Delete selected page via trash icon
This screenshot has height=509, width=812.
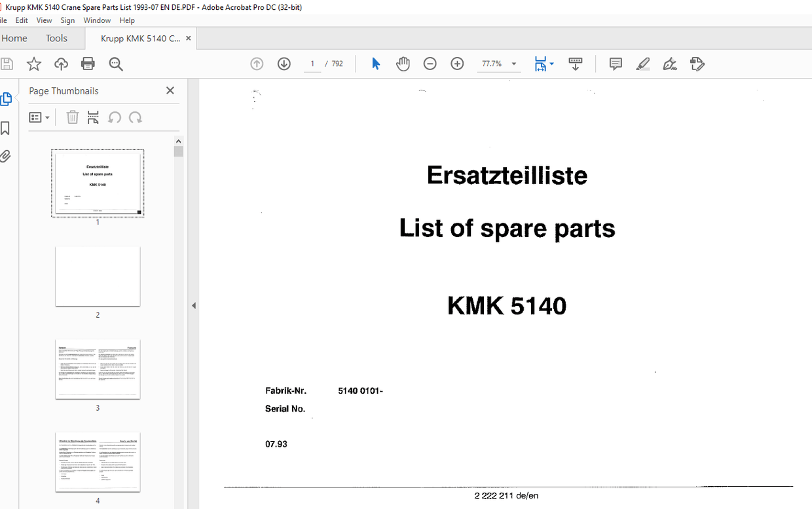[x=72, y=117]
